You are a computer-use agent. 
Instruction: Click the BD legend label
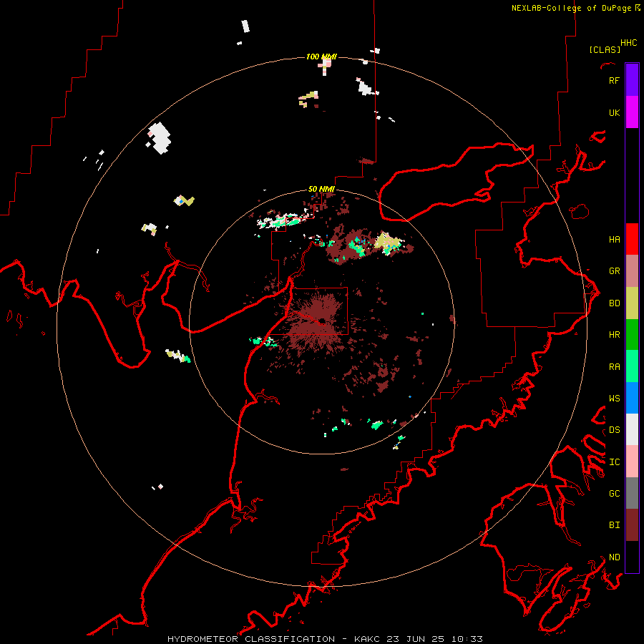point(614,303)
